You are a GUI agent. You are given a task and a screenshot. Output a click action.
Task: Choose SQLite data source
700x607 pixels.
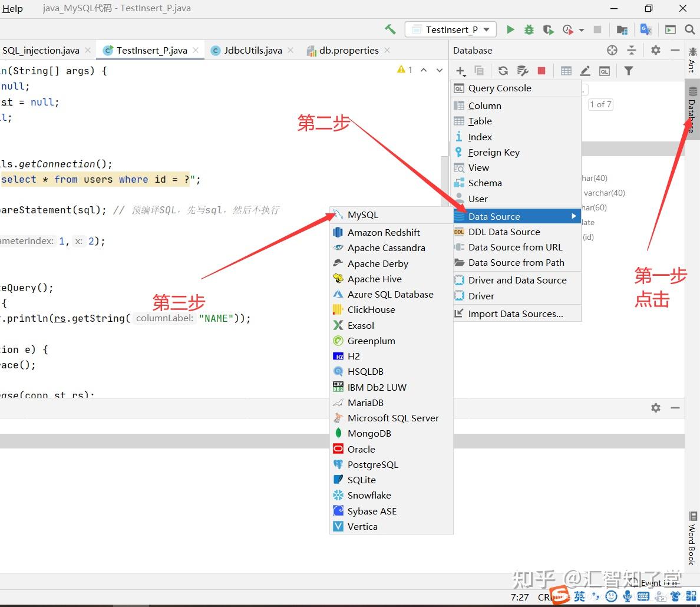pyautogui.click(x=391, y=480)
